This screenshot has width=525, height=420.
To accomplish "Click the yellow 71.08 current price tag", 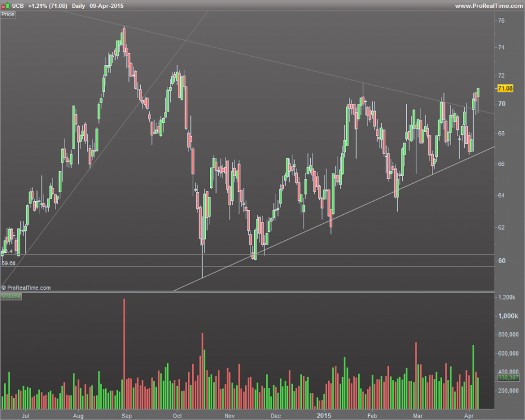I will coord(505,88).
